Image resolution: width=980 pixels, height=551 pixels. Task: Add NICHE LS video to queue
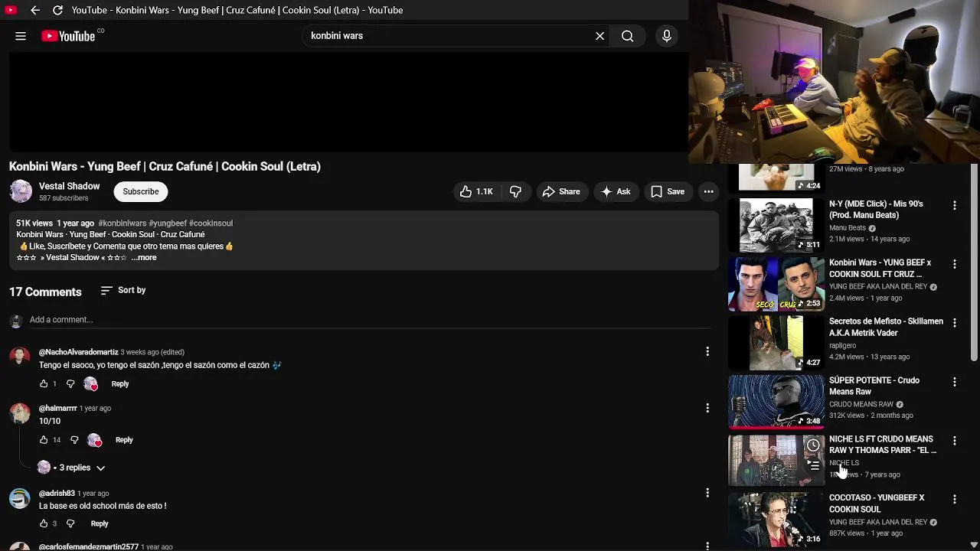pos(813,465)
